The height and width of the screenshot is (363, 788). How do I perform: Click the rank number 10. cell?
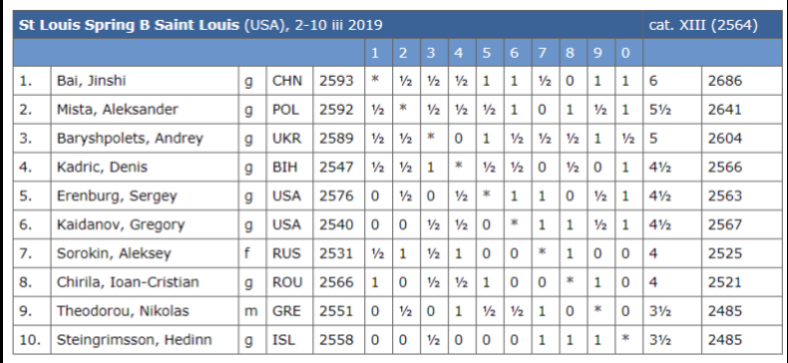[30, 340]
